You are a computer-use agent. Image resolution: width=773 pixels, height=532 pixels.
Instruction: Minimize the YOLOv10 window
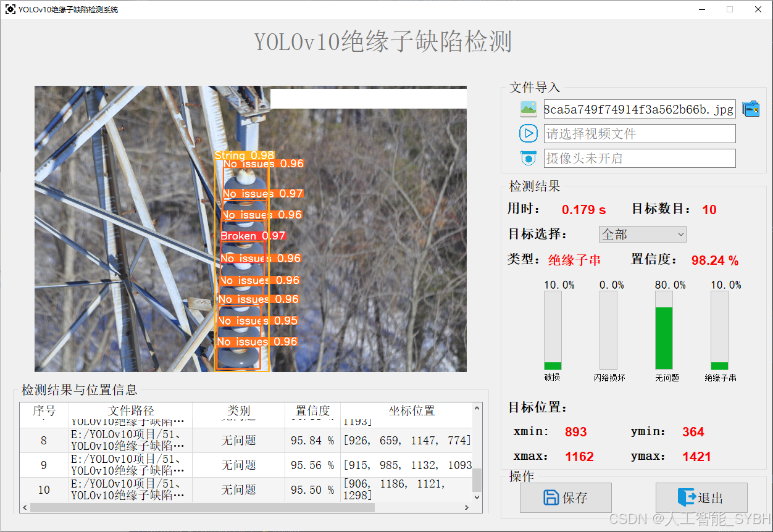pyautogui.click(x=702, y=9)
